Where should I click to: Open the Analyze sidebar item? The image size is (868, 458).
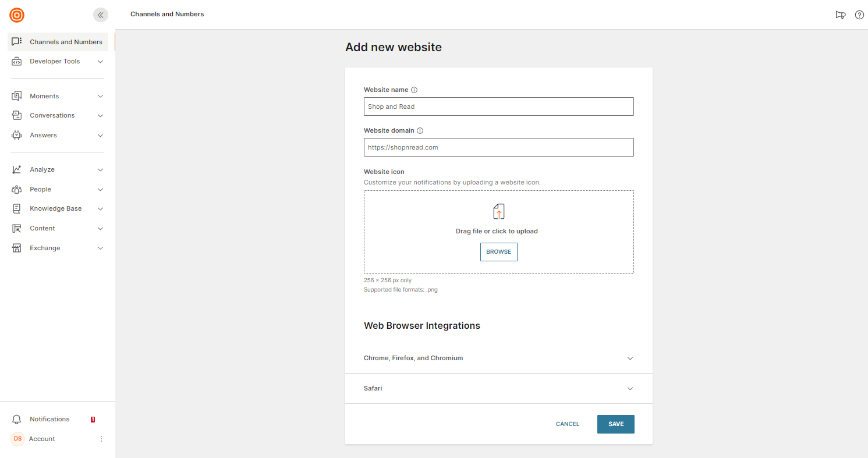click(x=58, y=169)
